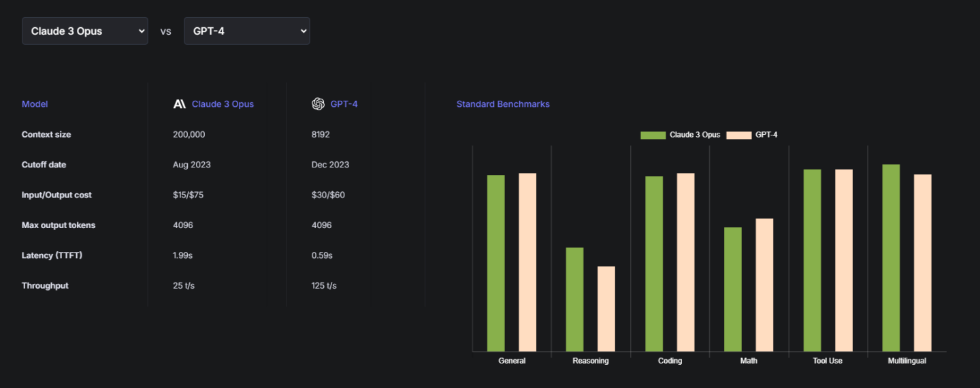Screen dimensions: 980x388
Task: Select the green Claude bar for Tool Use
Action: [812, 260]
